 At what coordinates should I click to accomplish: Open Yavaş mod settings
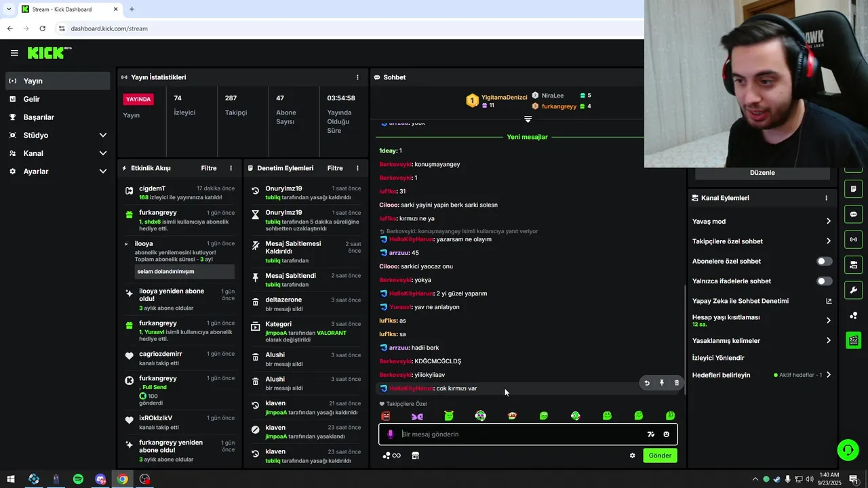[762, 222]
